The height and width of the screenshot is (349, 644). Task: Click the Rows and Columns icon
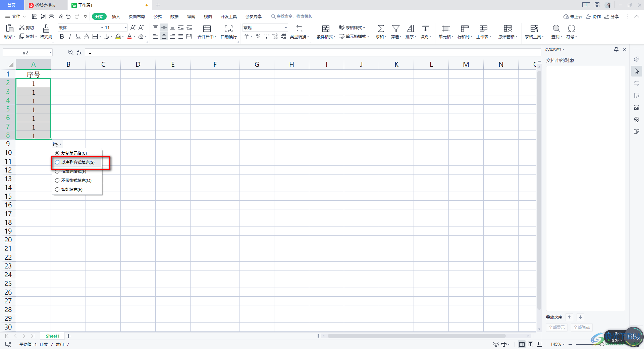[x=465, y=29]
